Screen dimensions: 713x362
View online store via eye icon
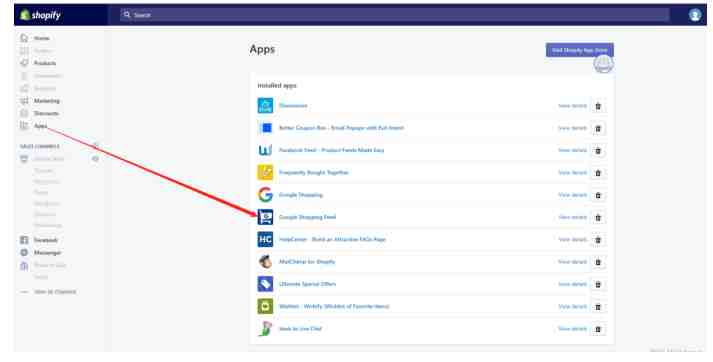(95, 159)
